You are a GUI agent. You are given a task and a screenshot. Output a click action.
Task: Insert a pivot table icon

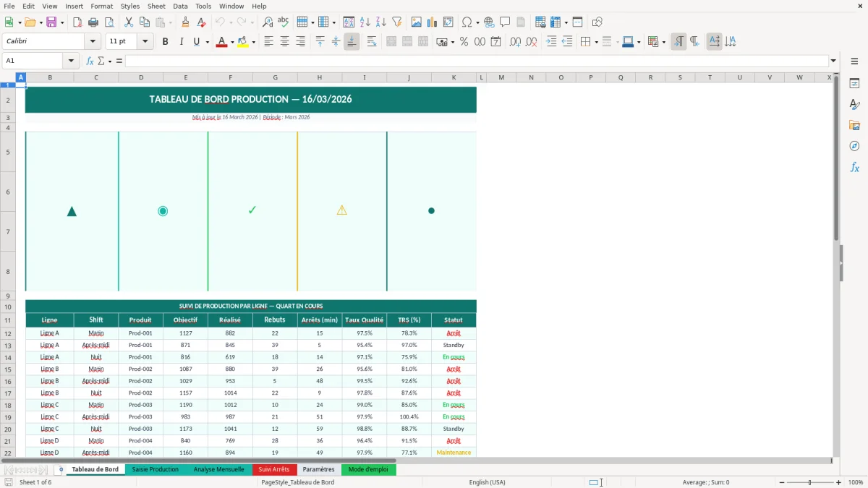click(448, 22)
